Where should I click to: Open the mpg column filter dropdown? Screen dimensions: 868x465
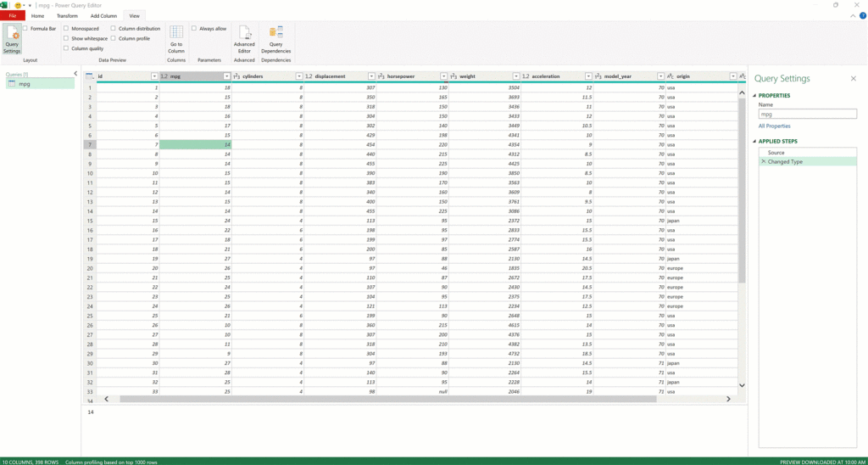226,76
